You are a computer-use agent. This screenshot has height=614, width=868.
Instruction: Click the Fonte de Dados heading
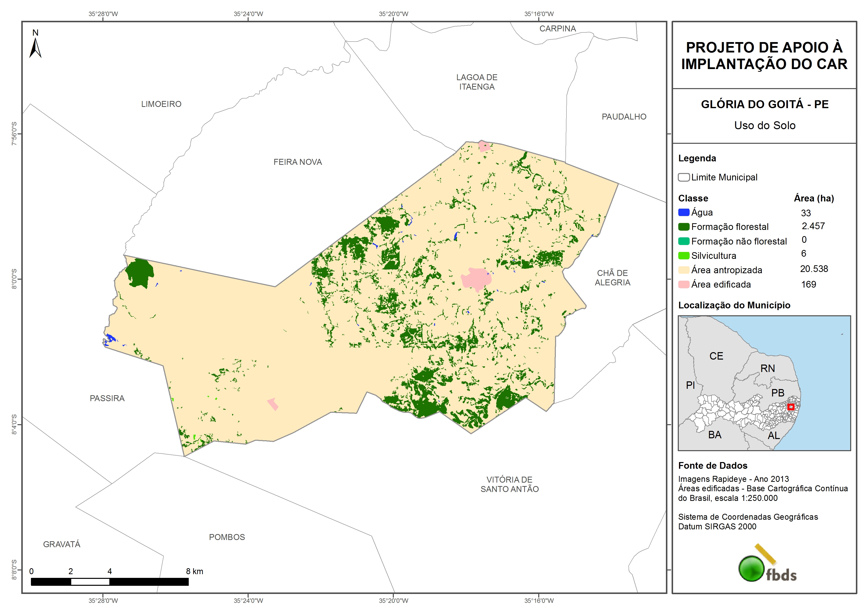[x=713, y=465]
